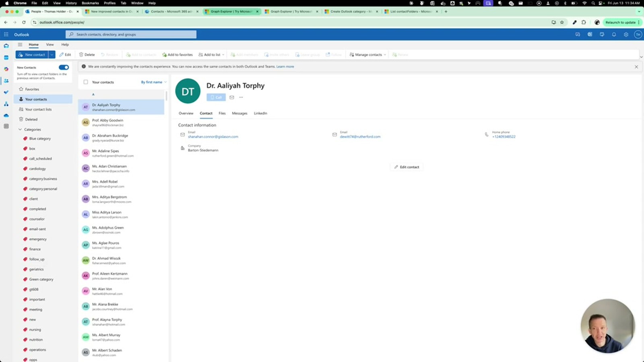The image size is (644, 362).
Task: Open Copilot from the left rail
Action: pyautogui.click(x=6, y=69)
